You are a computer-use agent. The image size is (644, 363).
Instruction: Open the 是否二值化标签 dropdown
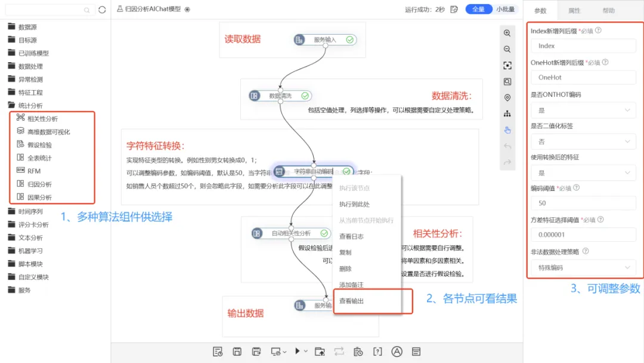[x=583, y=141]
